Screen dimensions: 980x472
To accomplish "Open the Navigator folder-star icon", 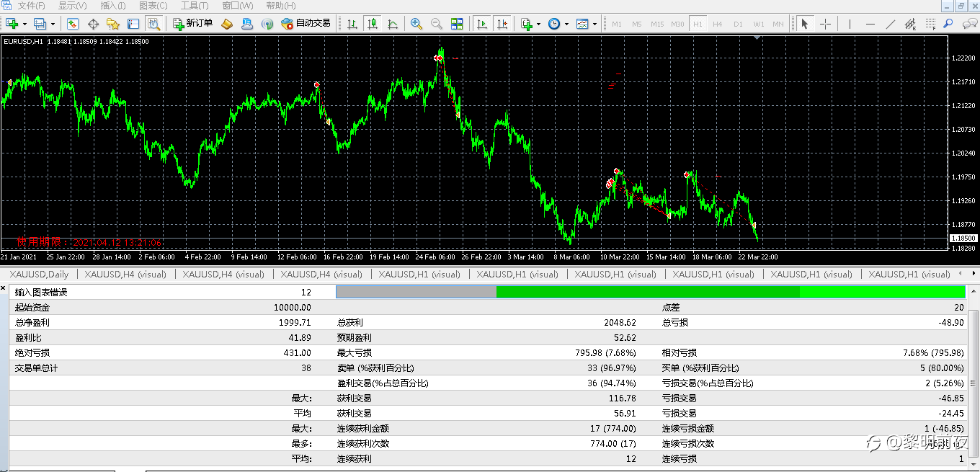I will [113, 24].
